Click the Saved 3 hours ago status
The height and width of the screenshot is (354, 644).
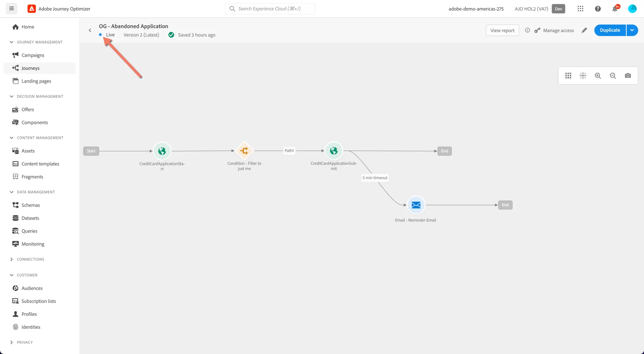coord(197,35)
